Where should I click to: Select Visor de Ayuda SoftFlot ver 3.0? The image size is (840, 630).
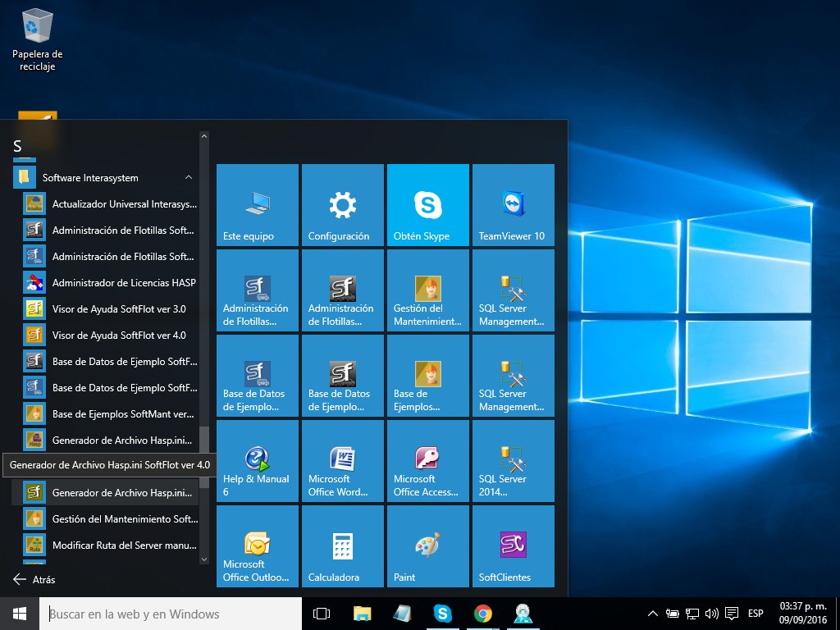(118, 309)
